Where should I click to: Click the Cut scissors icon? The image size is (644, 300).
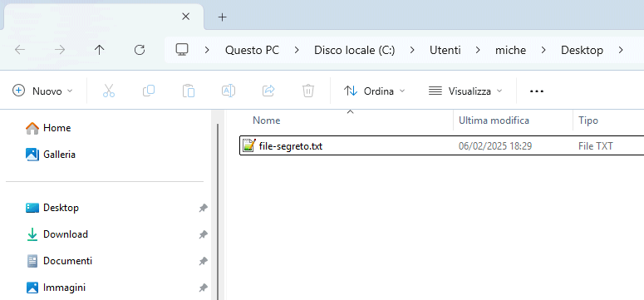[x=108, y=91]
